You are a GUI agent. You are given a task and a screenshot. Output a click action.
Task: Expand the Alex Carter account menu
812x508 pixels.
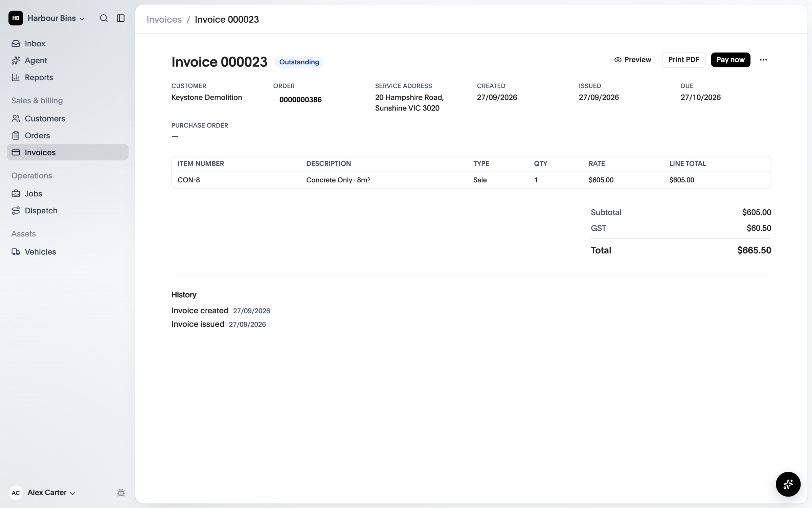click(x=51, y=493)
